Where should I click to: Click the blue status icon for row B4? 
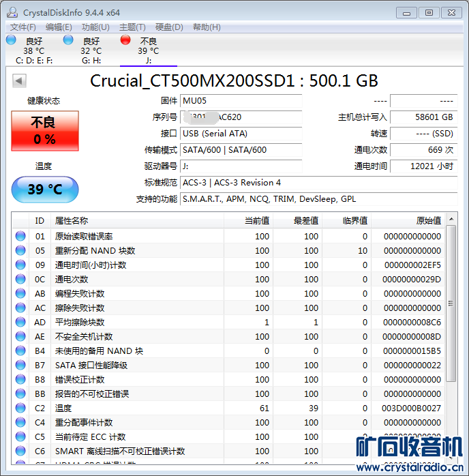coord(20,351)
